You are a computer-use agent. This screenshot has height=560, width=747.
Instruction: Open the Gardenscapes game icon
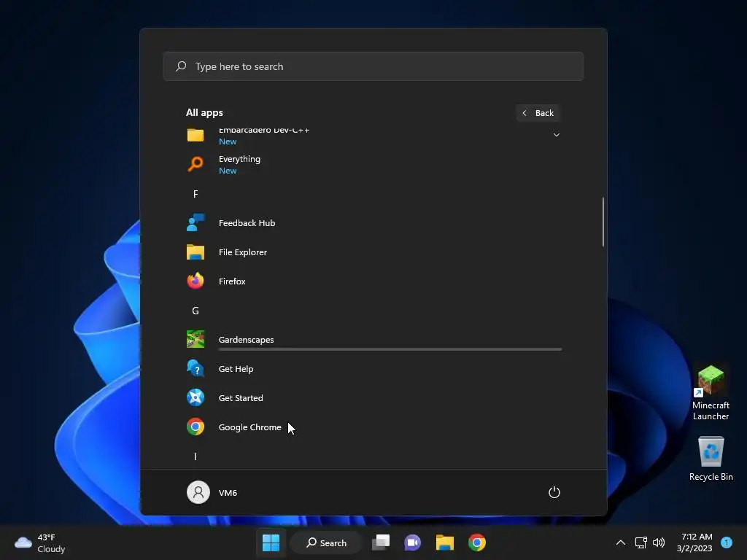196,340
